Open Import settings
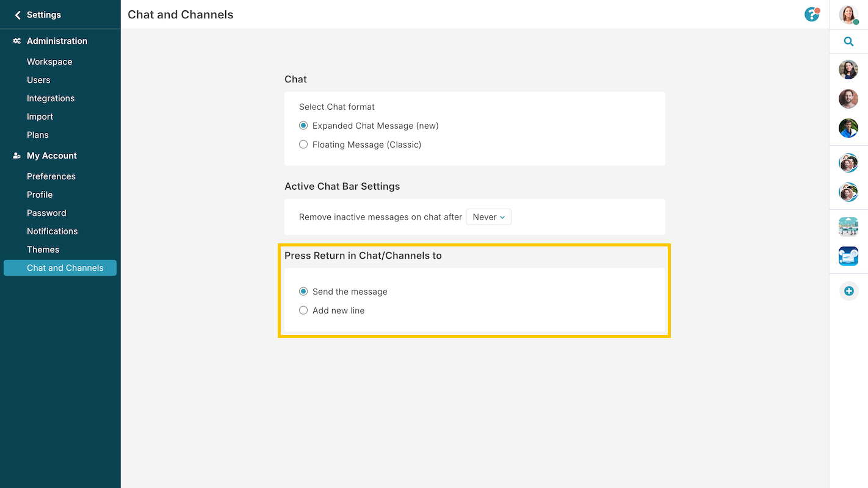Viewport: 868px width, 488px height. (x=40, y=117)
